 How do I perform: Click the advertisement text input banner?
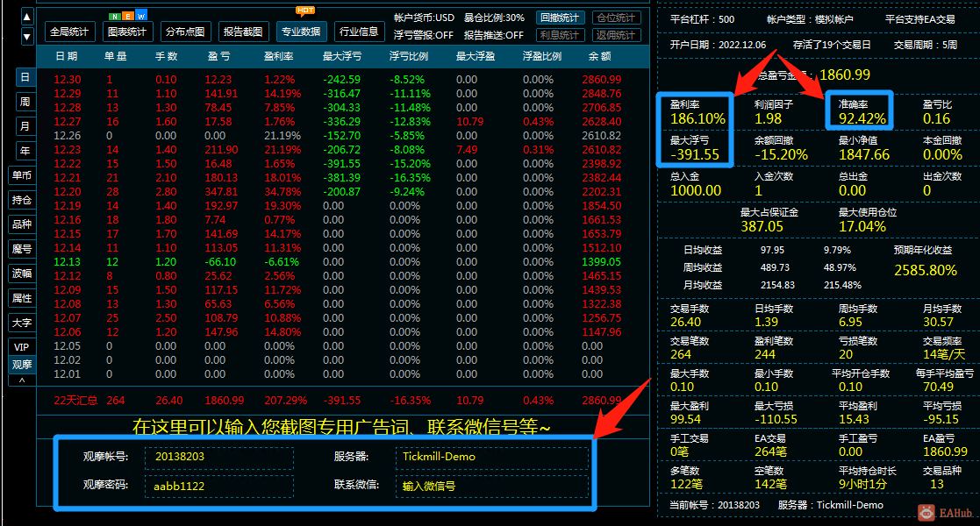(x=341, y=427)
